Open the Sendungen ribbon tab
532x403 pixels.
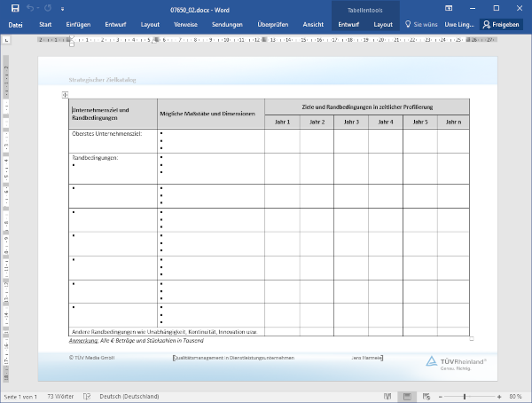(227, 25)
